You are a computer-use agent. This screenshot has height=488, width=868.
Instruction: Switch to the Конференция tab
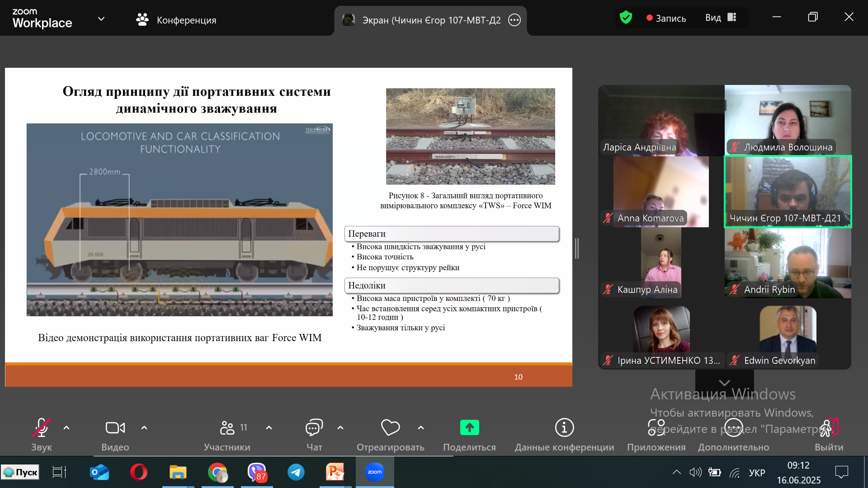[x=176, y=20]
